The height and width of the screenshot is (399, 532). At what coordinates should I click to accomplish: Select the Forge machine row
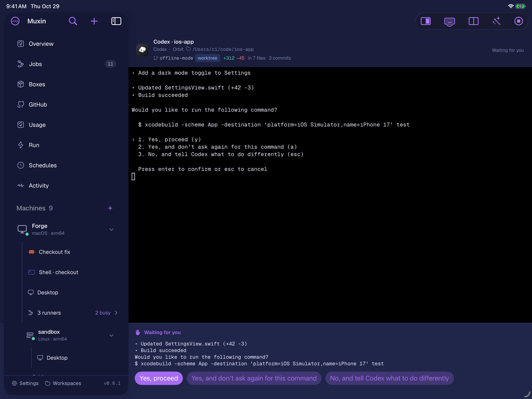(66, 230)
